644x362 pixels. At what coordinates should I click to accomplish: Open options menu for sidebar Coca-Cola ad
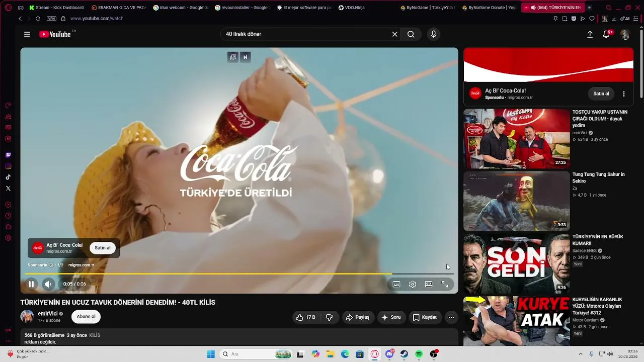click(x=624, y=94)
